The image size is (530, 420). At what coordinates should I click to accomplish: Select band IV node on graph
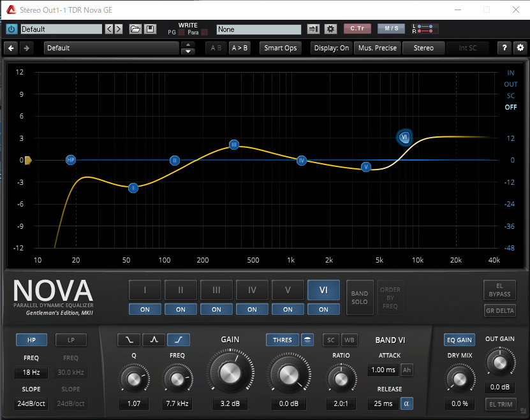tap(302, 161)
